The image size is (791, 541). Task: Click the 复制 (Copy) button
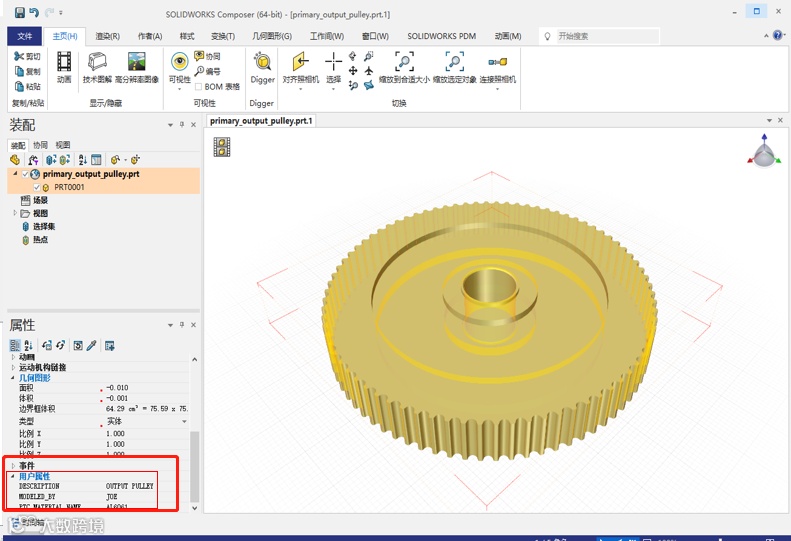pyautogui.click(x=27, y=71)
